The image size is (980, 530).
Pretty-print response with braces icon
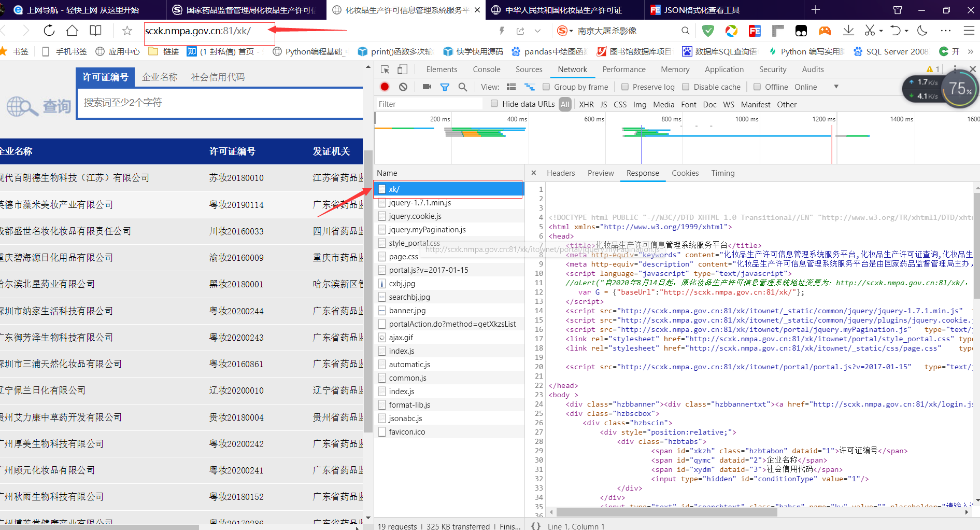tap(536, 526)
